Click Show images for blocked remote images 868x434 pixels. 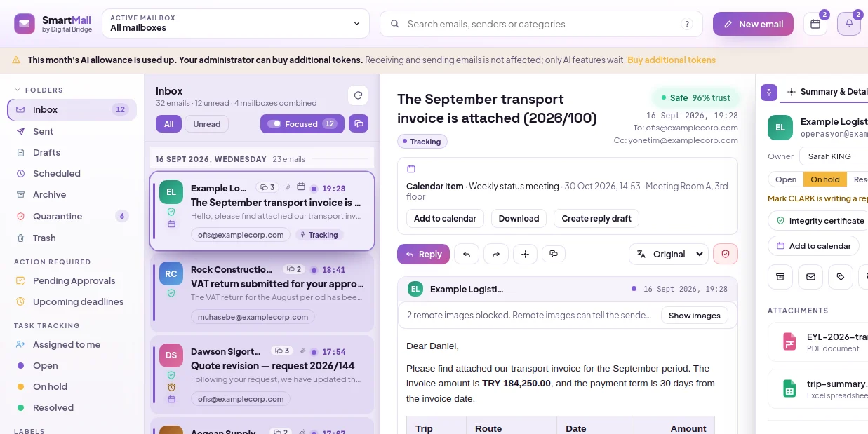tap(694, 316)
